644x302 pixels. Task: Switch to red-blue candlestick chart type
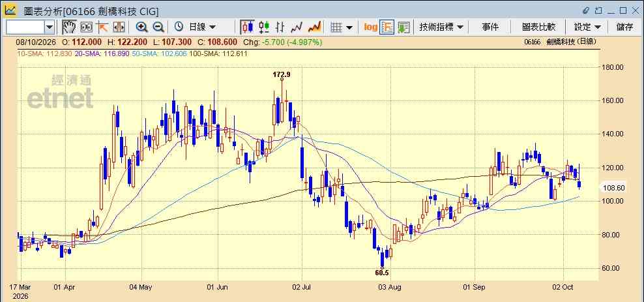point(247,27)
